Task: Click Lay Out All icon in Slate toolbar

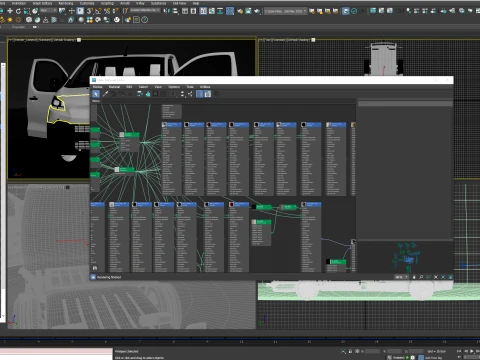Action: [182, 94]
